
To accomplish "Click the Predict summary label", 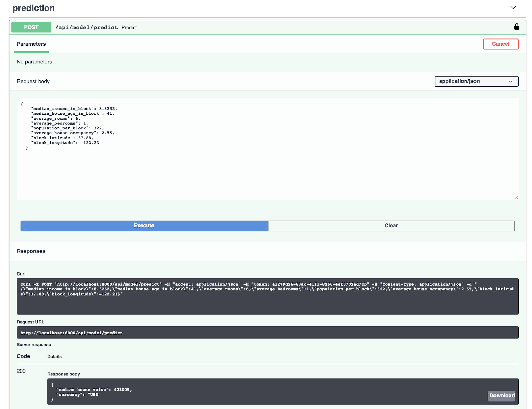I will coord(129,28).
